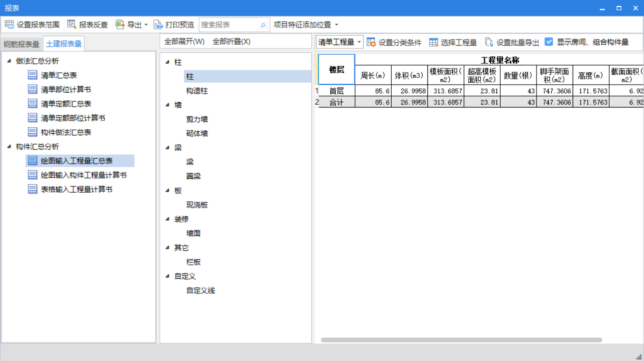Collapse the 自定义 category node
Screen dimensions: 644x362
point(168,276)
